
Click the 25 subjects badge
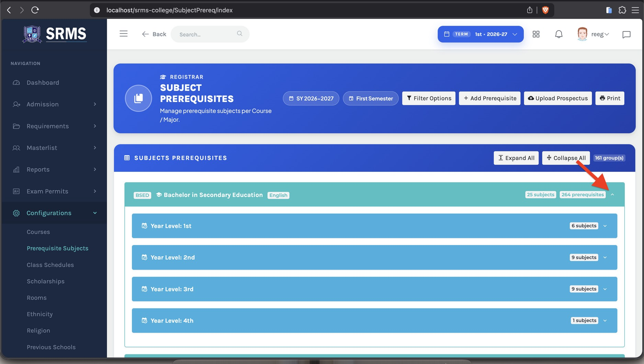[541, 195]
